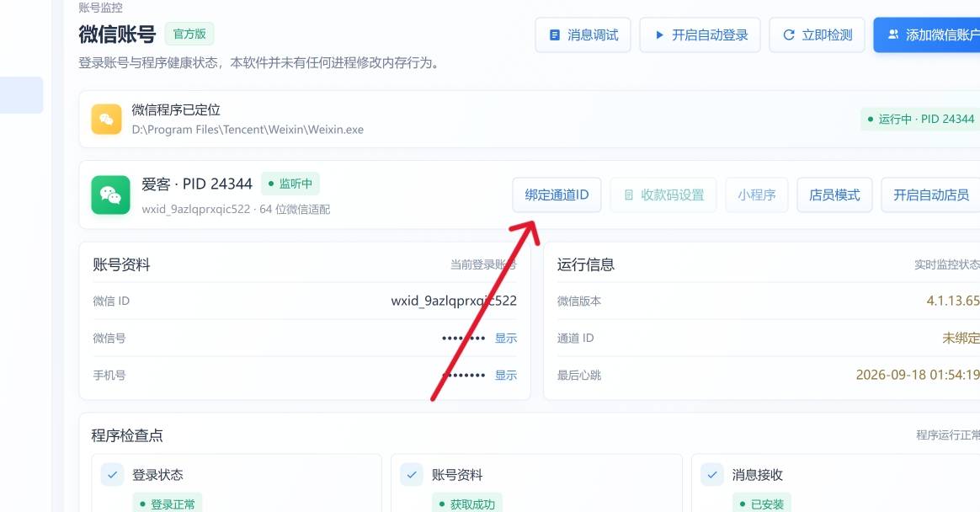Click the 当前登录账号 label
This screenshot has width=980, height=512.
coord(484,265)
